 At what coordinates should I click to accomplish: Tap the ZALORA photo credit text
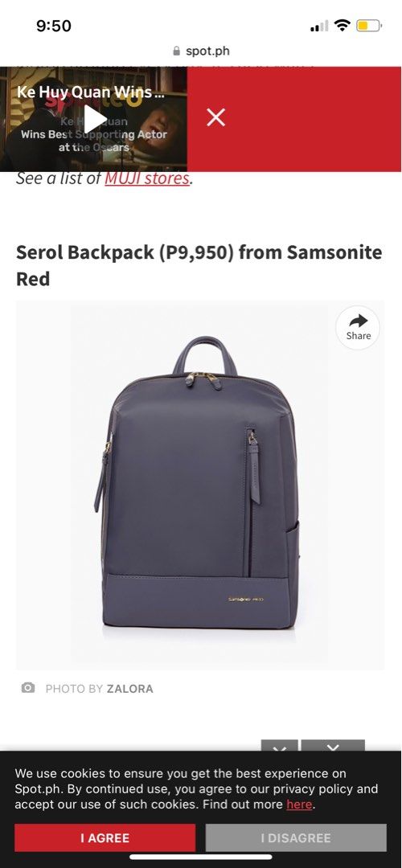(x=129, y=689)
